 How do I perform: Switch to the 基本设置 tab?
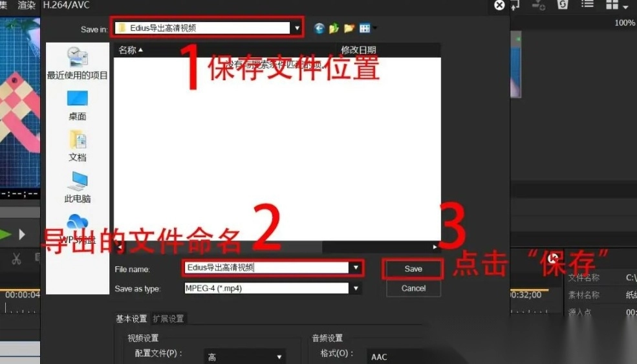pos(131,318)
